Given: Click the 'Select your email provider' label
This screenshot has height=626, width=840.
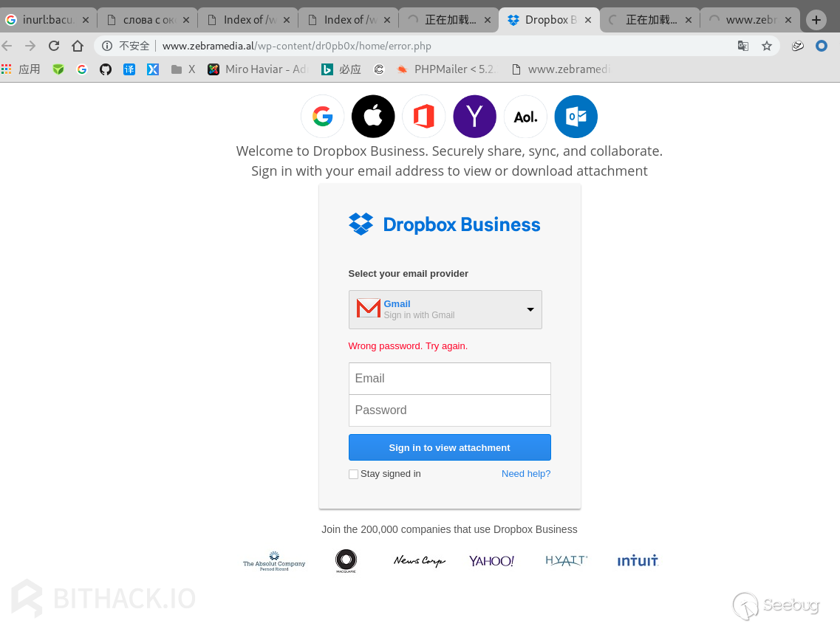Looking at the screenshot, I should click(x=409, y=274).
